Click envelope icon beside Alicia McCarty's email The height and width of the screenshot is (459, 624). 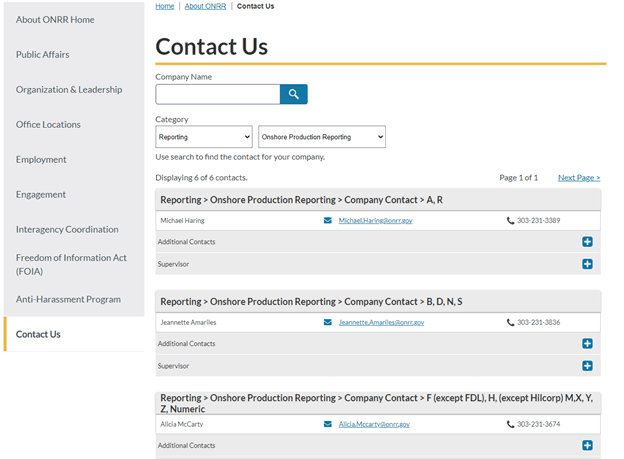[328, 424]
